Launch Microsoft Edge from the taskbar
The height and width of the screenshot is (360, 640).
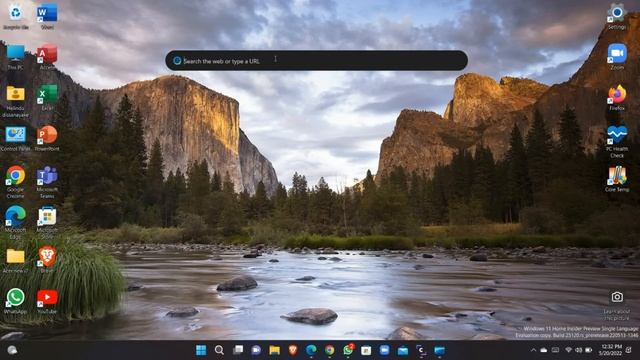[311, 350]
